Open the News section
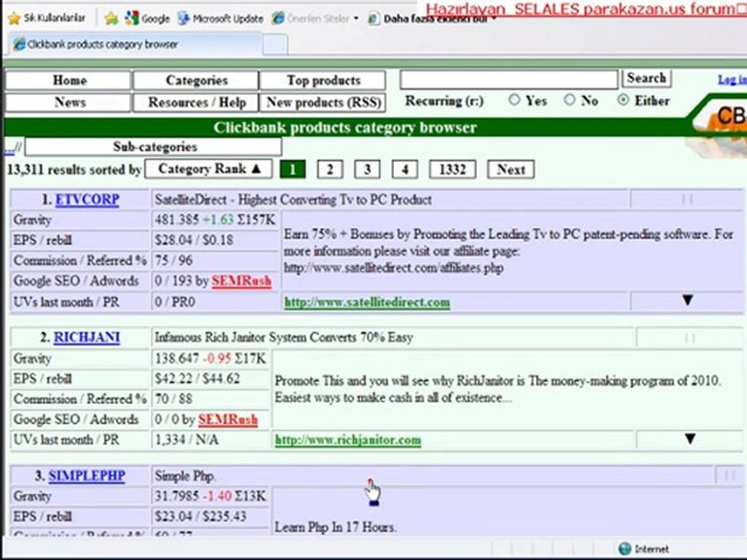Viewport: 747px width, 560px height. (68, 103)
